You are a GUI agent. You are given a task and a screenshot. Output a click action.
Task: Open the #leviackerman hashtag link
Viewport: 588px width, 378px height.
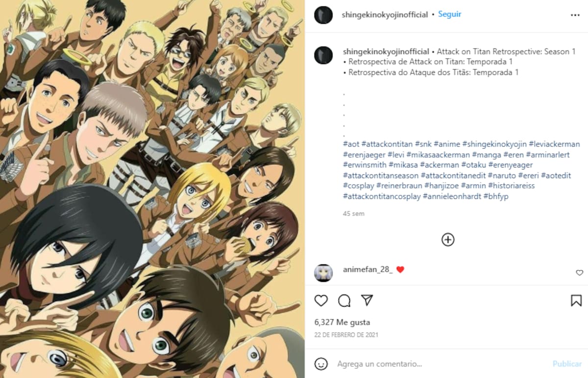point(554,144)
